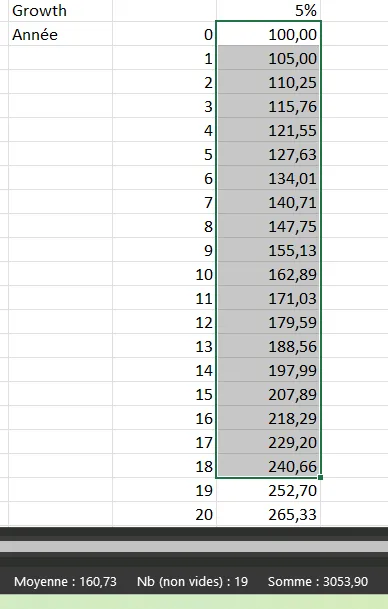Click the year 0 cell
This screenshot has width=388, height=609.
click(x=165, y=34)
